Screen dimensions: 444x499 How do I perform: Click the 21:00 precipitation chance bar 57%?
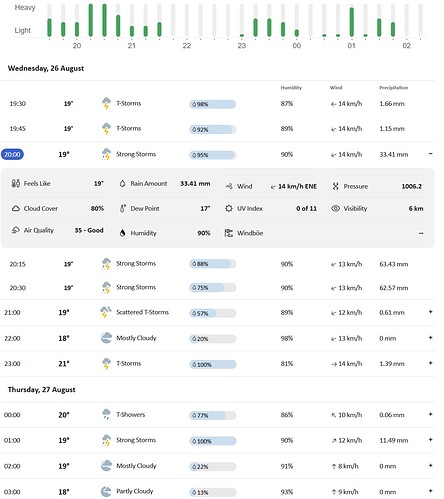[213, 313]
